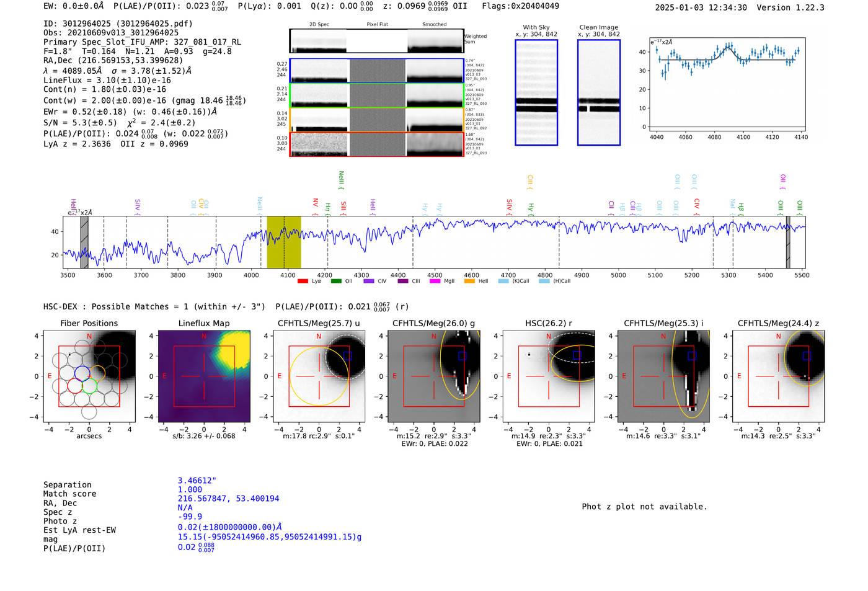Open the CFHTLS/Meg(25.7) u cutout
Screen dimensions: 868x591
319,376
